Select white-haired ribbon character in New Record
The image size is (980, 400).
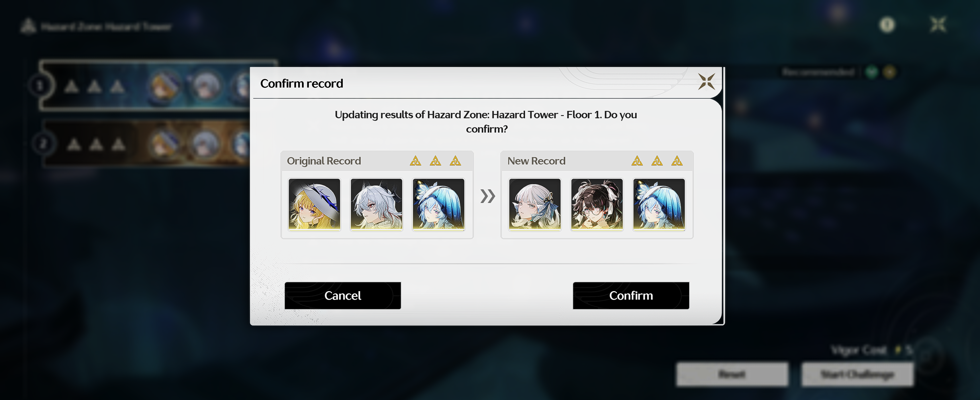click(x=535, y=204)
